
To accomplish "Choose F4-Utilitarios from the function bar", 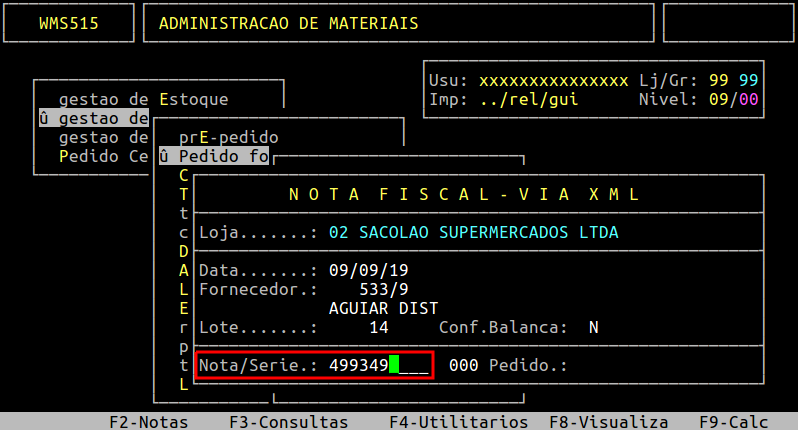I will tap(459, 422).
